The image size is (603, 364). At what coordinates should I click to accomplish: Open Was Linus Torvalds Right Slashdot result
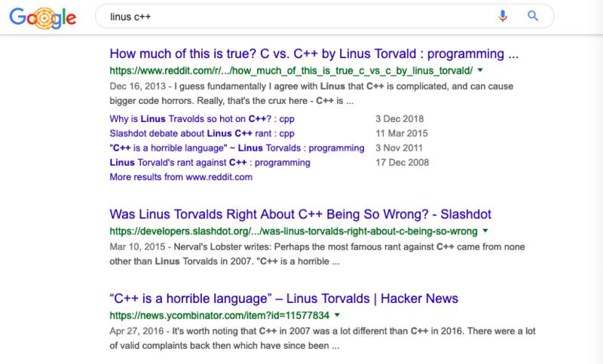300,214
